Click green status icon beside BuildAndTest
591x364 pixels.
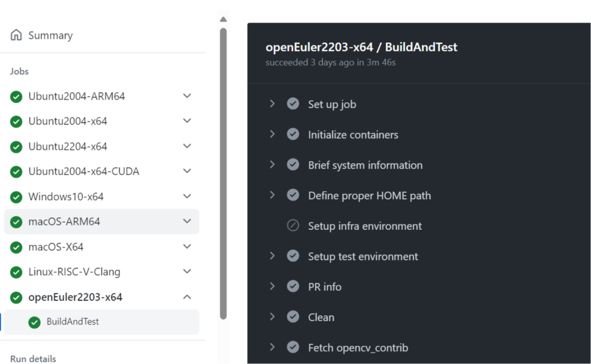(34, 322)
